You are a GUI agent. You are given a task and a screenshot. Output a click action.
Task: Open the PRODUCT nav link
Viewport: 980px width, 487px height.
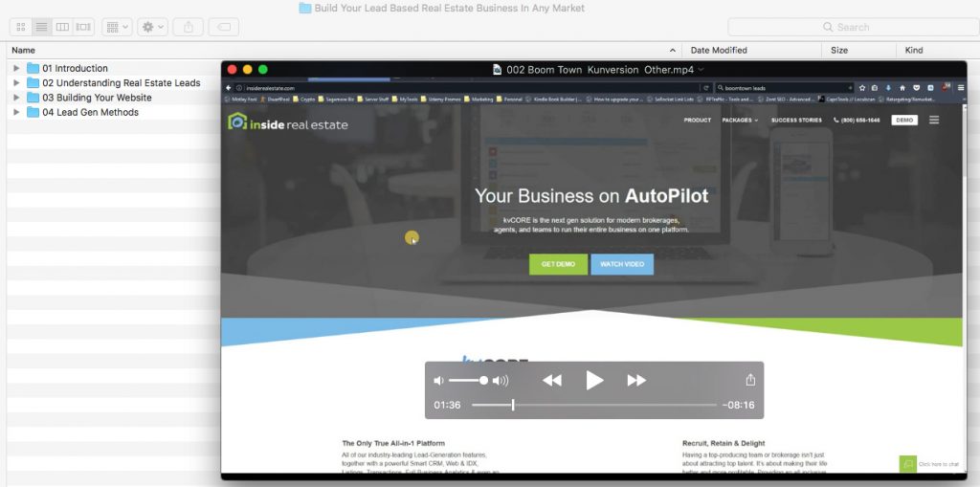pyautogui.click(x=697, y=120)
